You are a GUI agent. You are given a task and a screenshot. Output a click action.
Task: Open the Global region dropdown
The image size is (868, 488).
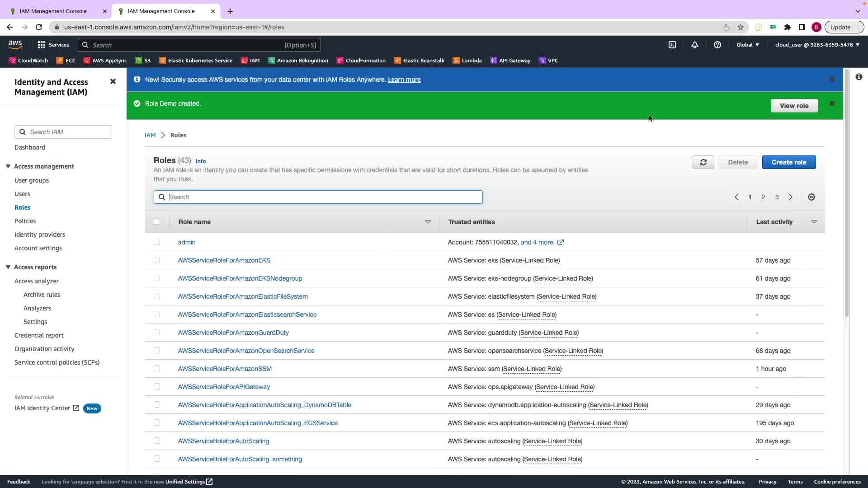pyautogui.click(x=748, y=45)
